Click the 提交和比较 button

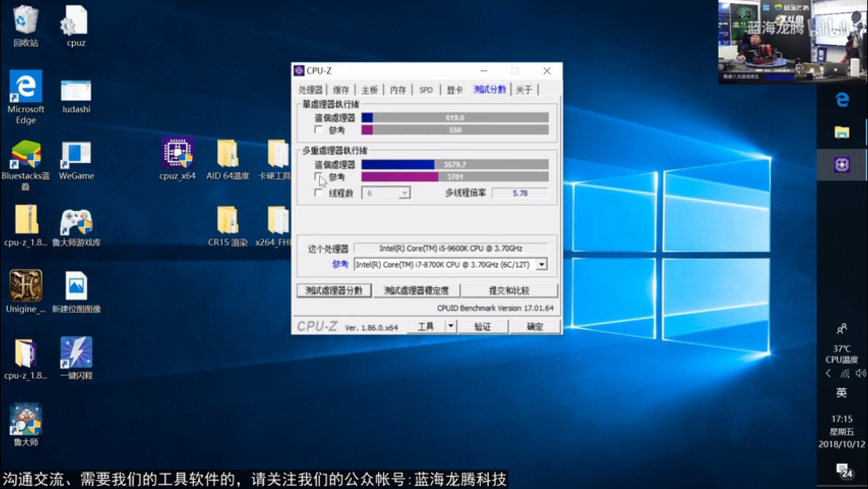tap(508, 291)
